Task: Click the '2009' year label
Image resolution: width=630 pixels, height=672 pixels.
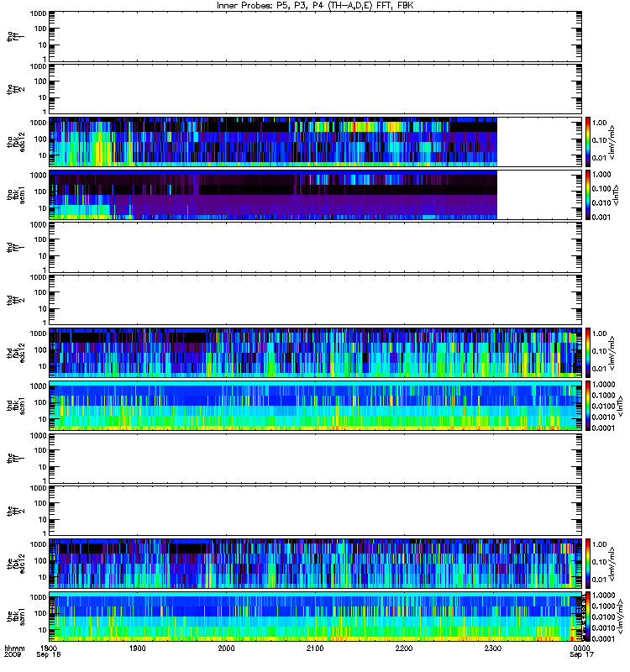Action: (12, 655)
